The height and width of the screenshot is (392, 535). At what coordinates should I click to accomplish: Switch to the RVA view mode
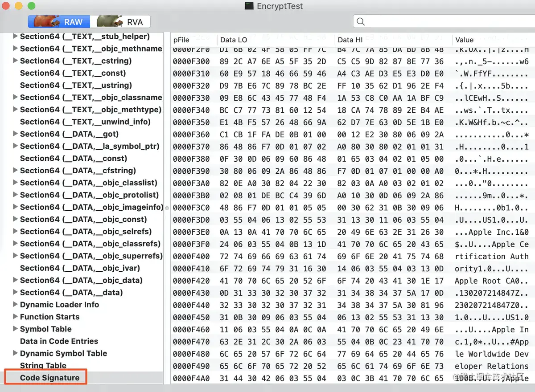click(120, 21)
